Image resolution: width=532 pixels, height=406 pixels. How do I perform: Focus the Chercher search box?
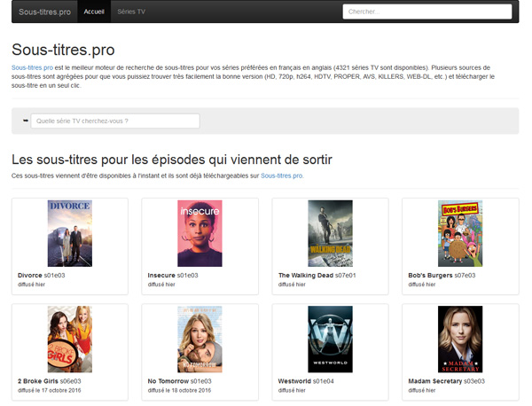tap(426, 12)
